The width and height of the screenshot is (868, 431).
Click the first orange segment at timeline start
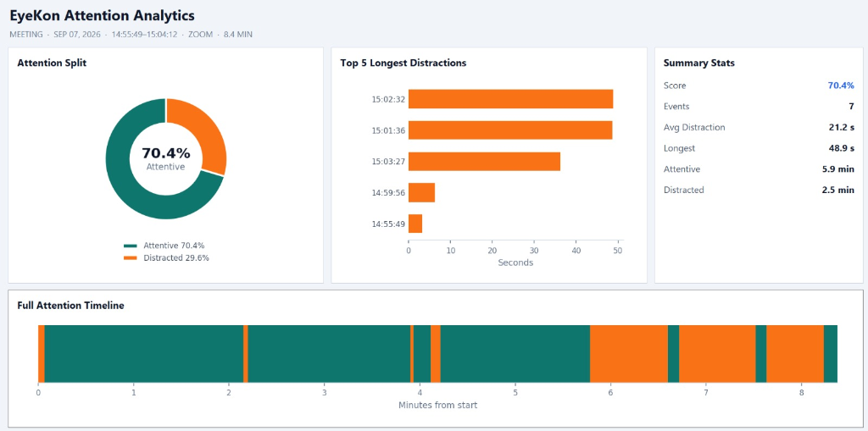42,354
